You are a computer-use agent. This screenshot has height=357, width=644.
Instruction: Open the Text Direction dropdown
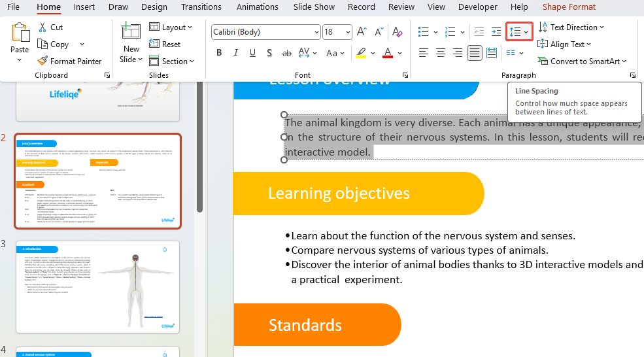point(571,27)
